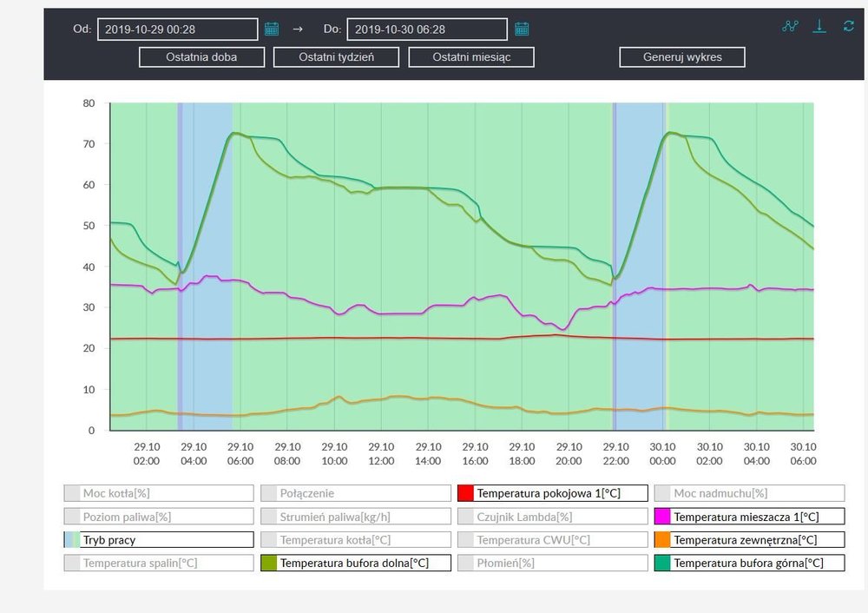Screen dimensions: 868x613
Task: Click the teal 'Temperatura bufora górna' swatch
Action: [x=663, y=563]
